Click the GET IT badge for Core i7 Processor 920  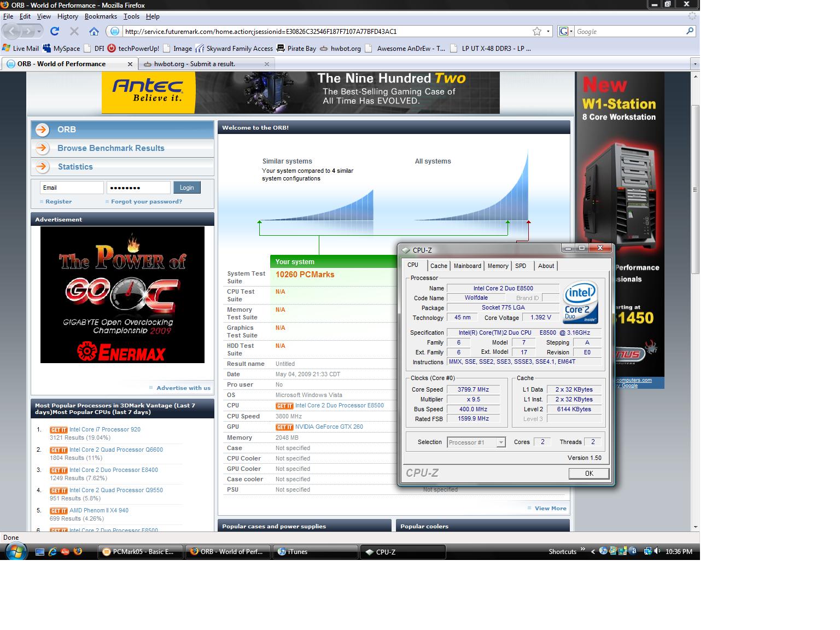[x=59, y=430]
